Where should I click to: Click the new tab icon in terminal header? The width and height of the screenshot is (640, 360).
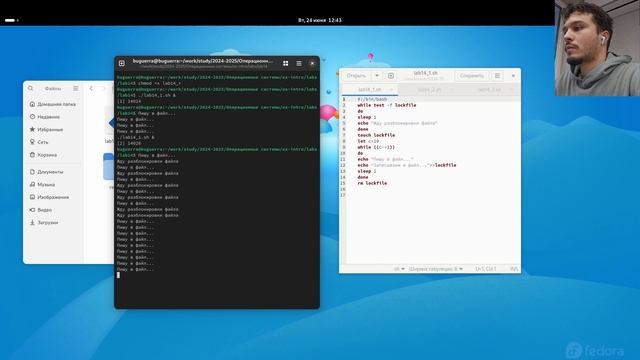[122, 63]
